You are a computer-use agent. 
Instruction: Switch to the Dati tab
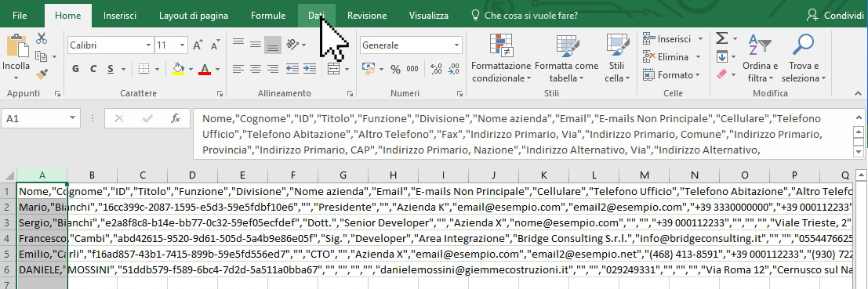pyautogui.click(x=316, y=16)
